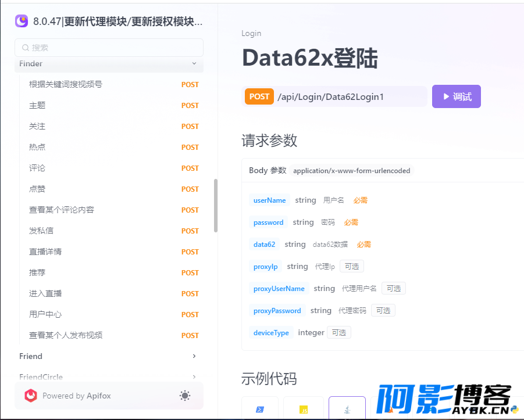Click the 示例代码 section heading
524x420 pixels.
coord(269,379)
